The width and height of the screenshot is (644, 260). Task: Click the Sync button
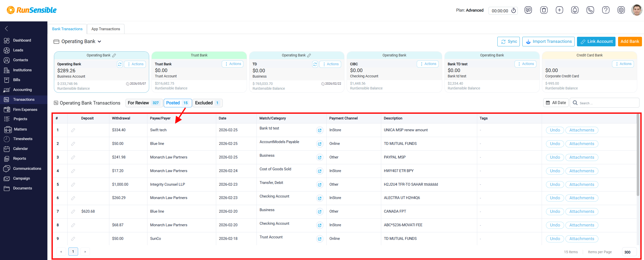509,42
